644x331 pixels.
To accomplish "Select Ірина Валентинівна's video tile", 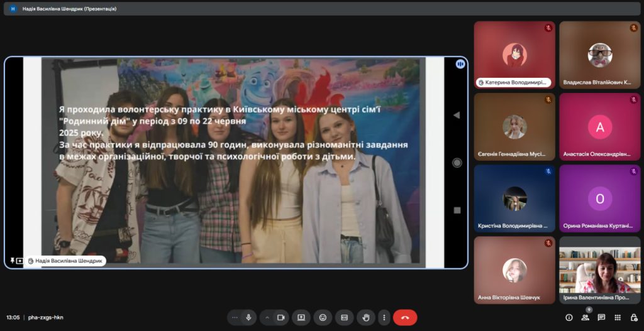I will (x=599, y=270).
